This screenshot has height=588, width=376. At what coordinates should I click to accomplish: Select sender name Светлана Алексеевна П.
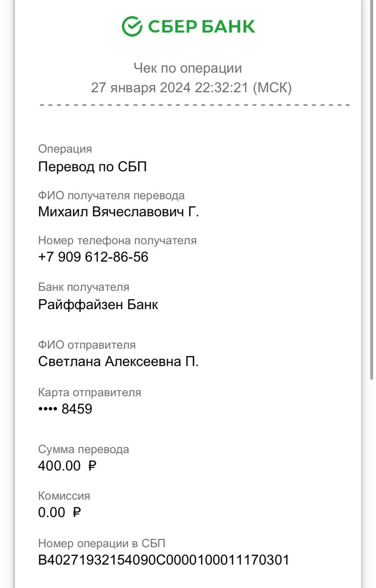point(119,362)
